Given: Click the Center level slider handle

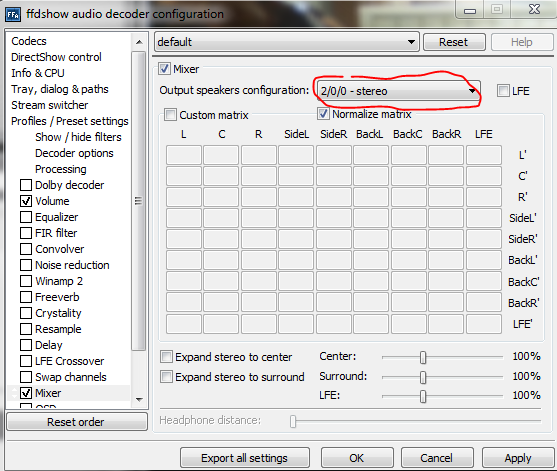Looking at the screenshot, I should point(423,357).
